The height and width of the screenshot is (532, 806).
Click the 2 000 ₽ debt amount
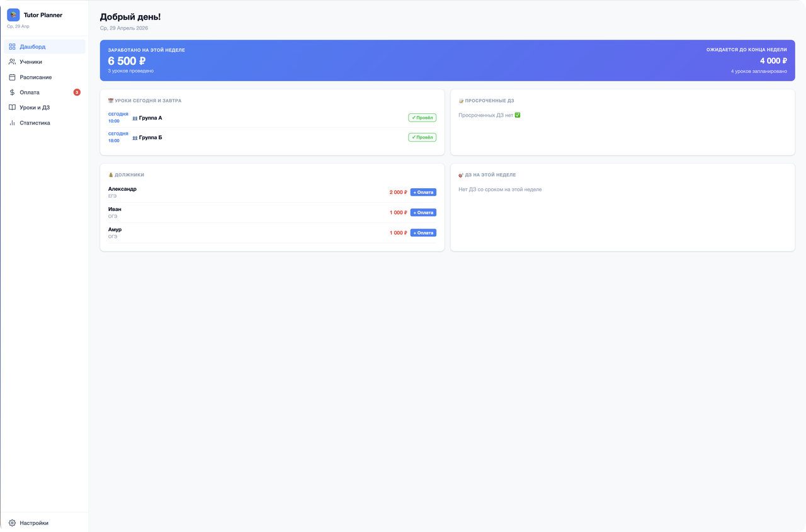click(398, 193)
